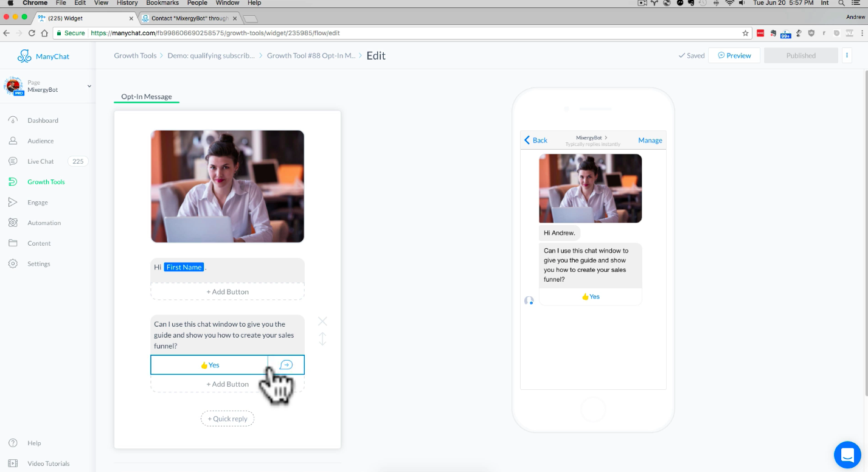Click the First Name variable tag

(184, 267)
